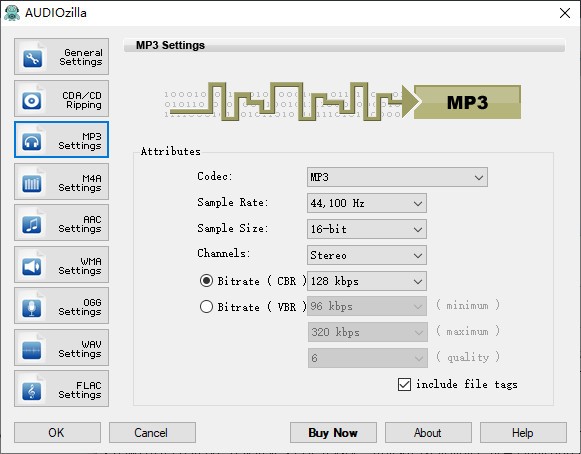Open the VBR maximum 320 kbps dropdown
581x454 pixels.
point(368,332)
